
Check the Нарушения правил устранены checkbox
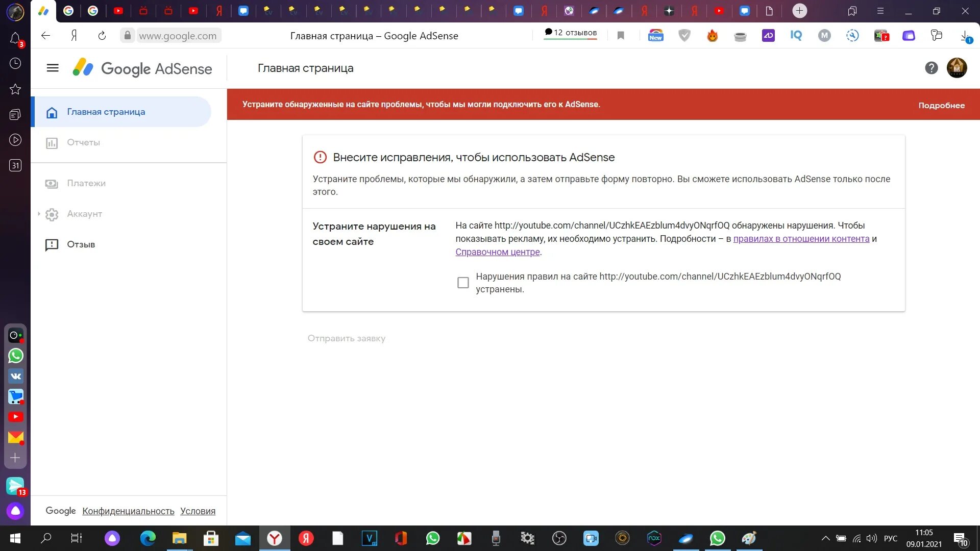click(x=463, y=283)
